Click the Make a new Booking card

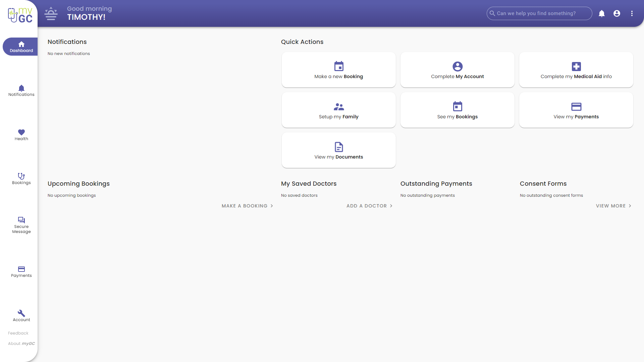(x=338, y=70)
